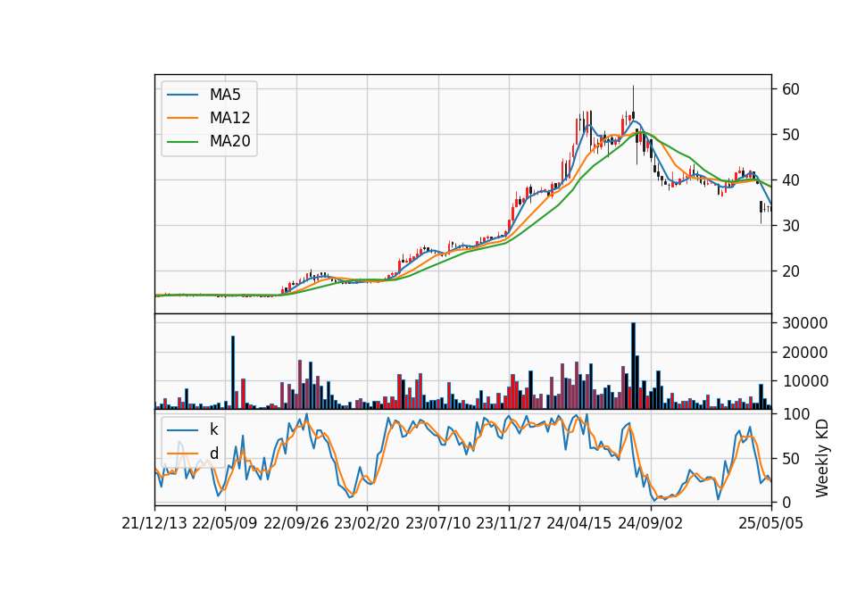Click the 23/02/20 date label
Viewport: 857px width, 616px height.
pyautogui.click(x=367, y=523)
